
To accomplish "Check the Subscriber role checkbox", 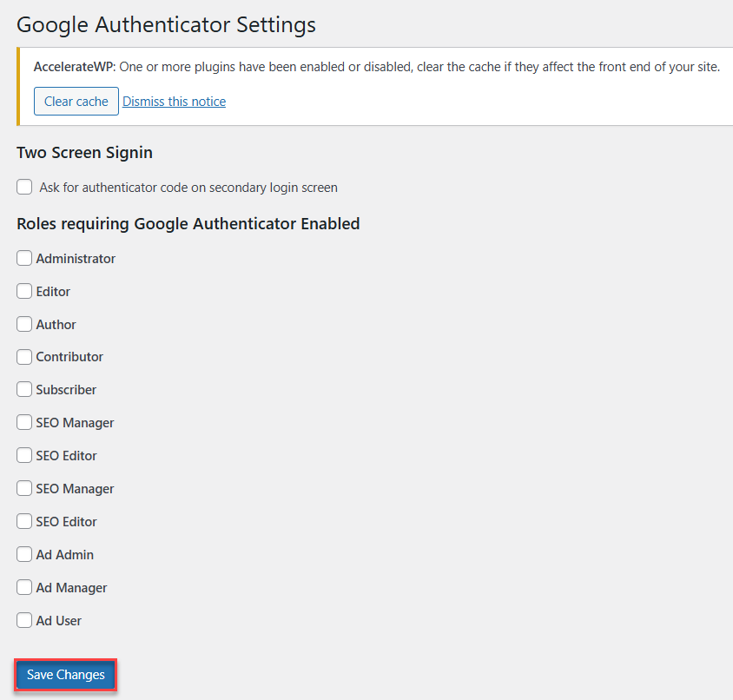I will (x=23, y=389).
